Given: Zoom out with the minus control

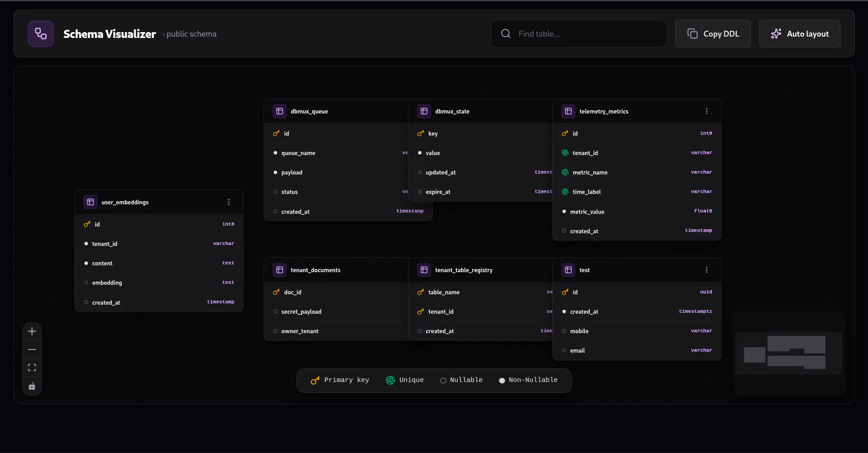Looking at the screenshot, I should coord(32,349).
